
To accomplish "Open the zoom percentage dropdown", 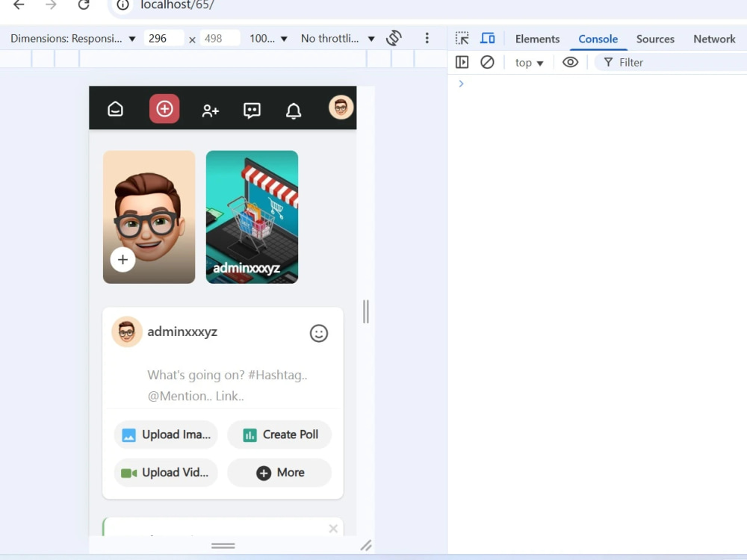I will pyautogui.click(x=268, y=39).
